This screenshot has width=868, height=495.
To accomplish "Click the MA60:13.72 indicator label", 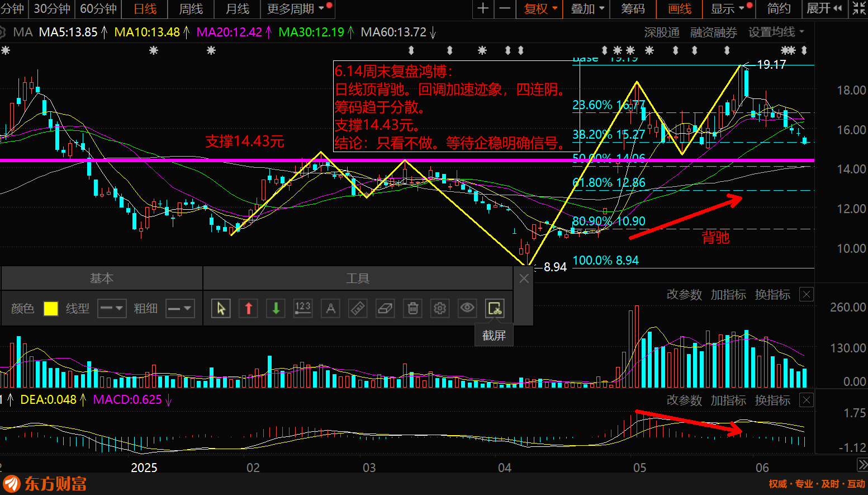I will (393, 32).
